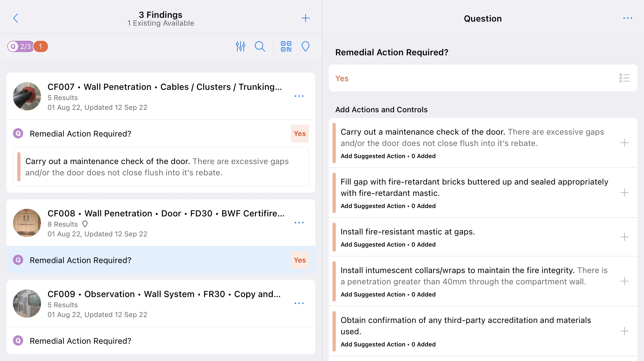Open CF008 finding options ellipsis

(299, 223)
